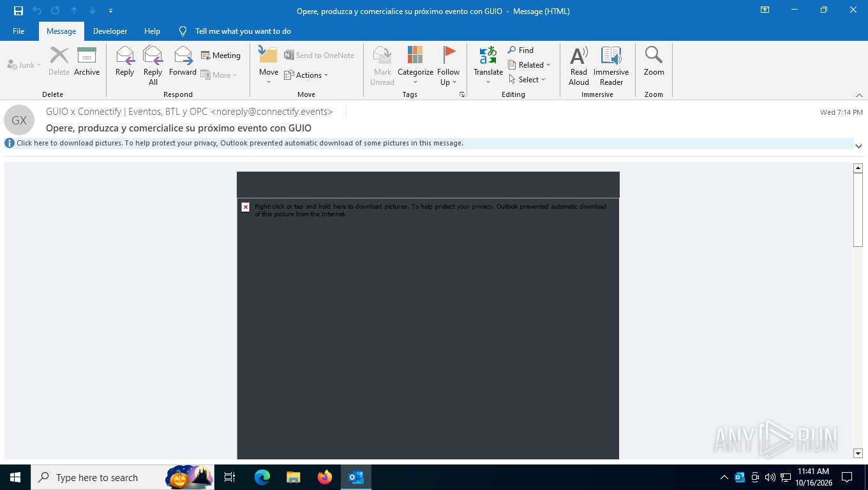Open Firefox from the taskbar

click(x=325, y=477)
